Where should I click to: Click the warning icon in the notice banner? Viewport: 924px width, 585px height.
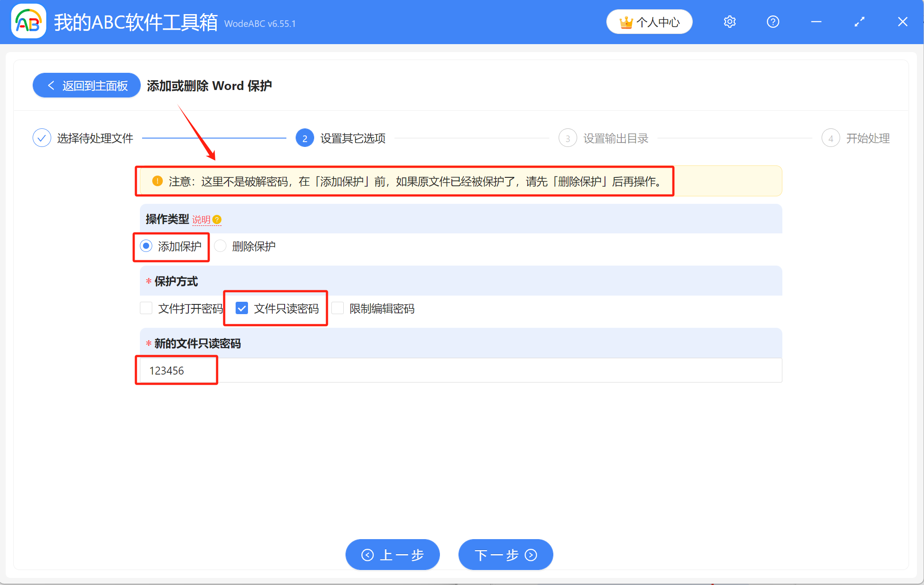pos(157,181)
